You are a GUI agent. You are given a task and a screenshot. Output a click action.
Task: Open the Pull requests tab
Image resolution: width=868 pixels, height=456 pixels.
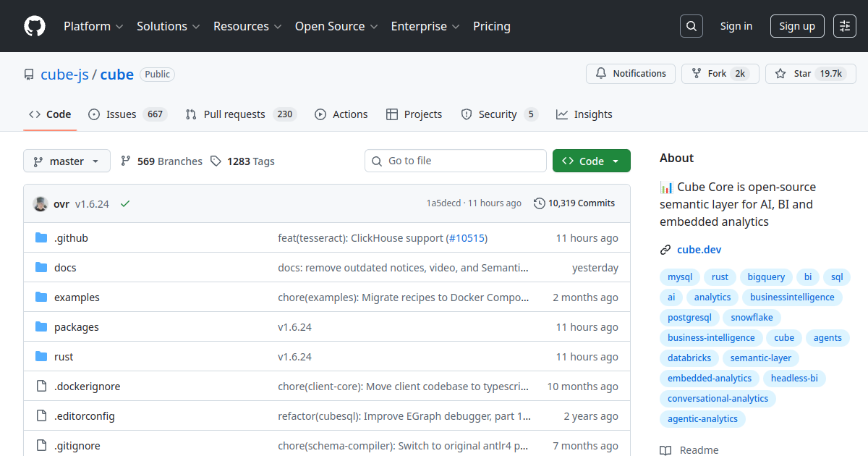tap(241, 114)
